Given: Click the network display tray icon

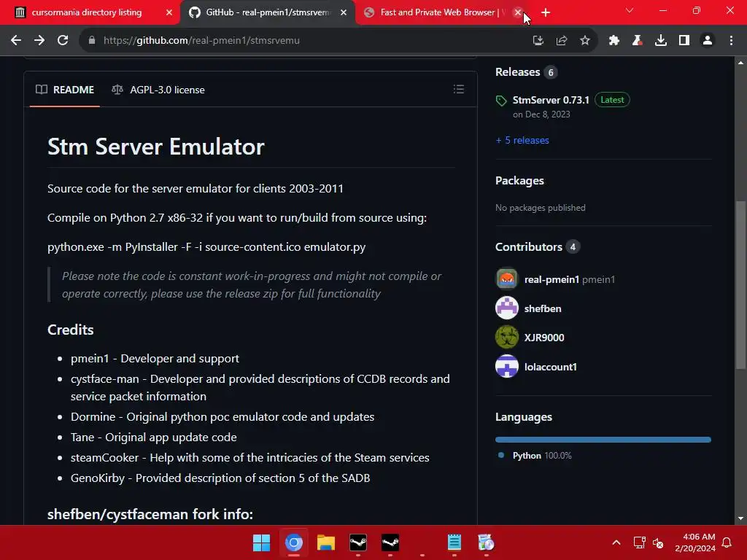Looking at the screenshot, I should (x=639, y=542).
